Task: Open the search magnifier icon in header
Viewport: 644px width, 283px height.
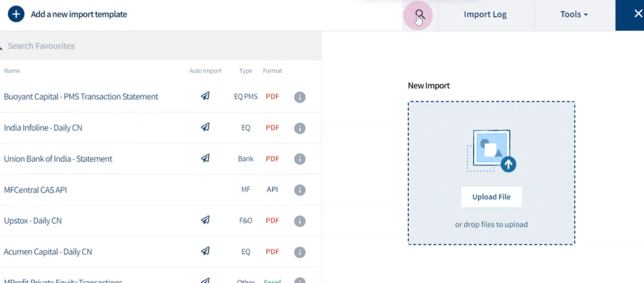Action: tap(419, 15)
